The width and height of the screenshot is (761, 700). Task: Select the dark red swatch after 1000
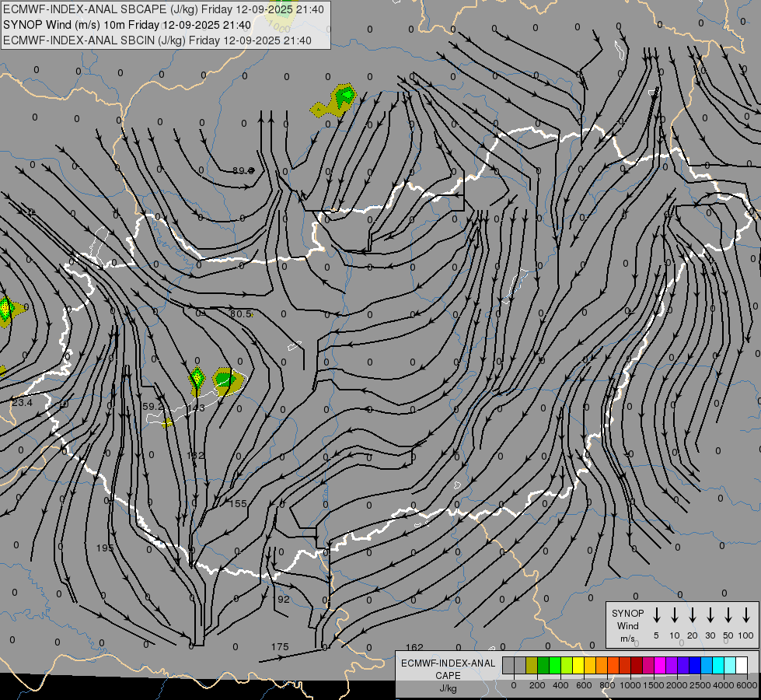click(637, 666)
